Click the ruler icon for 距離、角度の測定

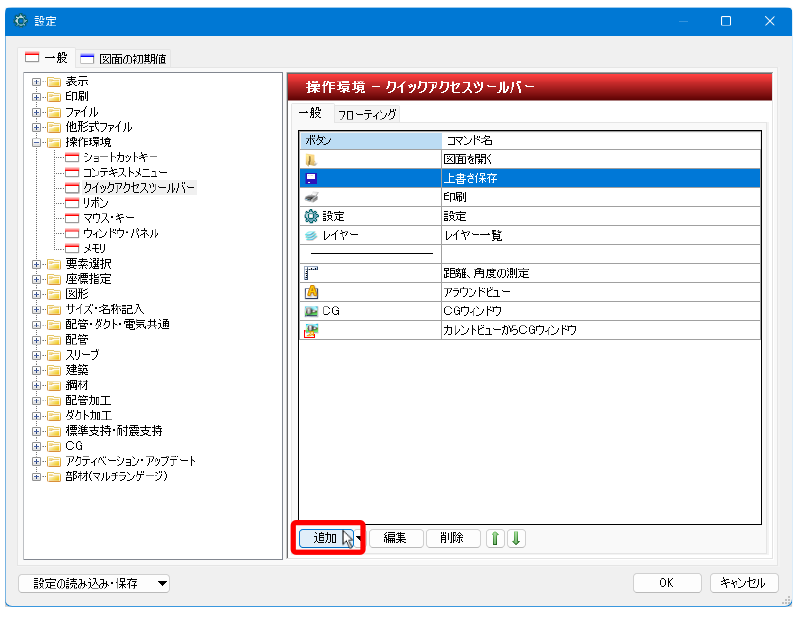click(x=311, y=273)
